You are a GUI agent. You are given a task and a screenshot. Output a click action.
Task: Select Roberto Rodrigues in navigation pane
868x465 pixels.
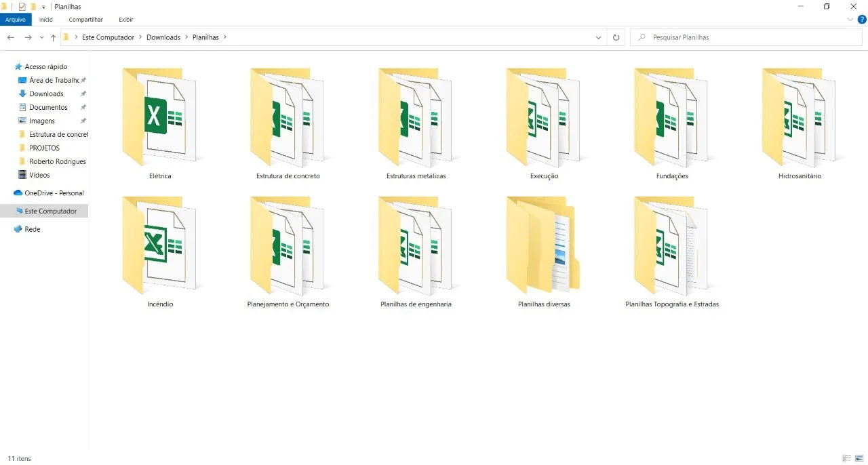click(x=58, y=161)
